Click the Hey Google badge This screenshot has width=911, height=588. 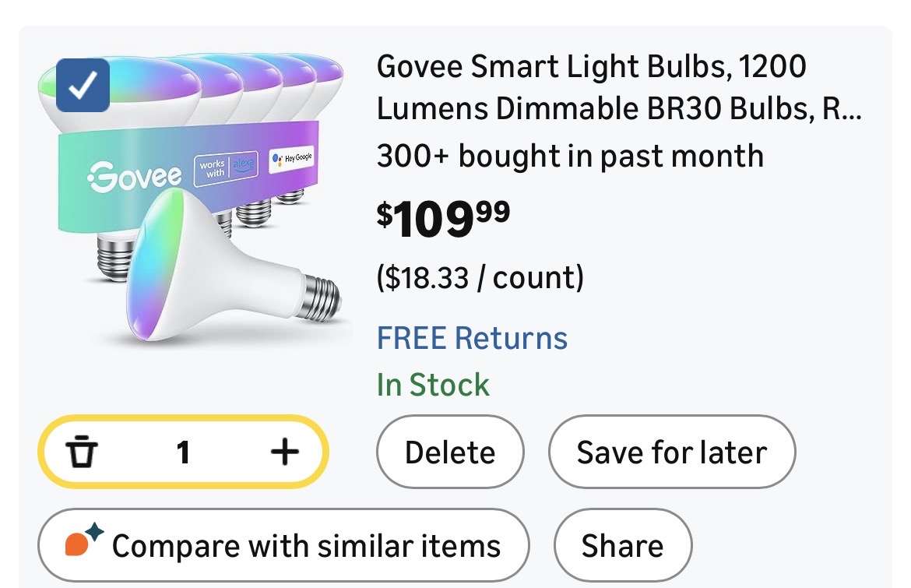click(292, 158)
